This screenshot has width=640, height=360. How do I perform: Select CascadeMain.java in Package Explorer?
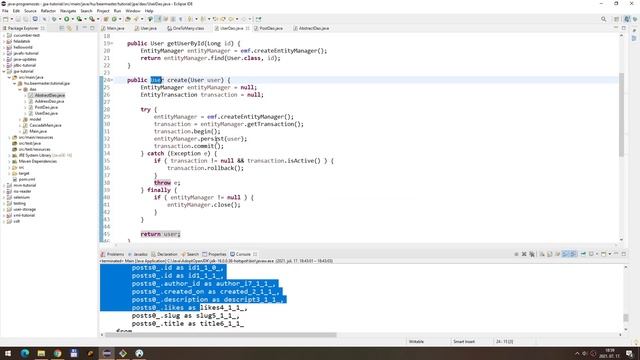[45, 126]
